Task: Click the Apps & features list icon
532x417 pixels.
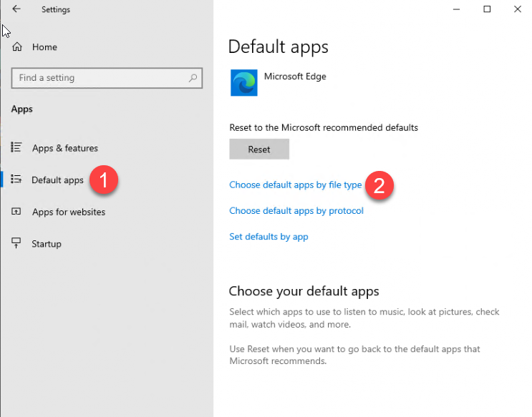Action: click(16, 148)
